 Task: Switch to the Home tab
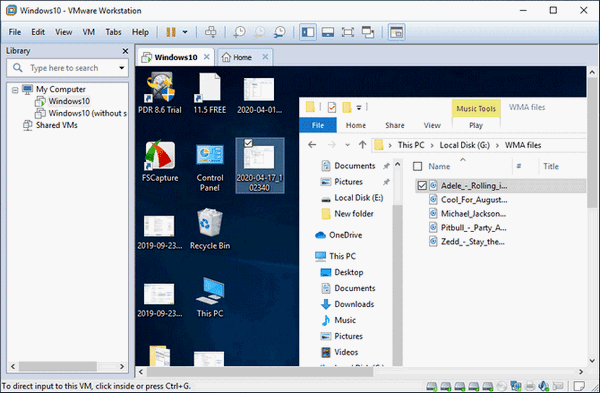click(x=242, y=57)
